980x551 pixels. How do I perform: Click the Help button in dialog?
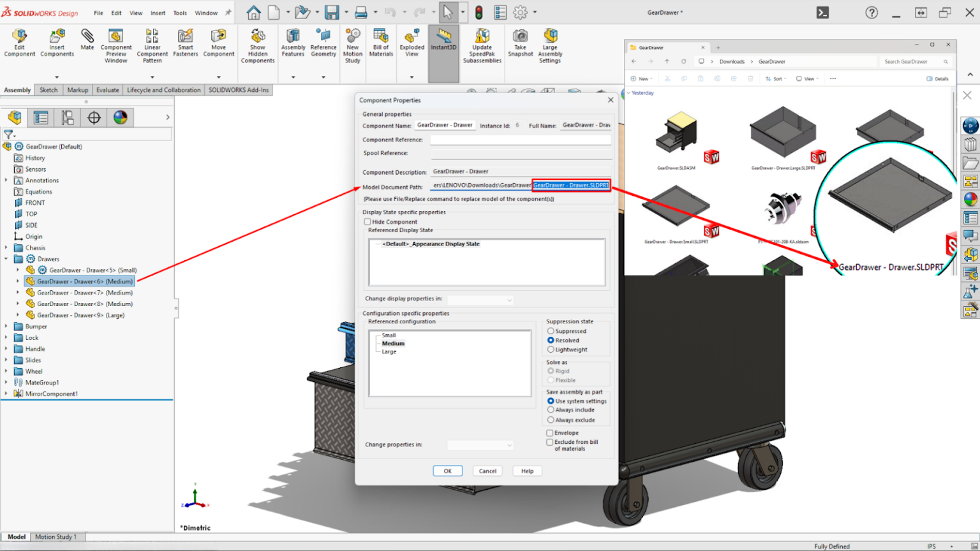click(527, 471)
